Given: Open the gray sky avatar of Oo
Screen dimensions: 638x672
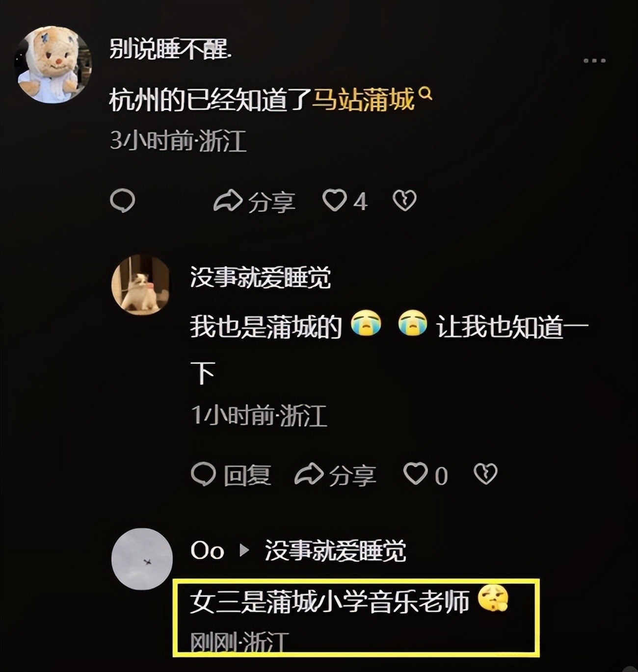Looking at the screenshot, I should 142,559.
